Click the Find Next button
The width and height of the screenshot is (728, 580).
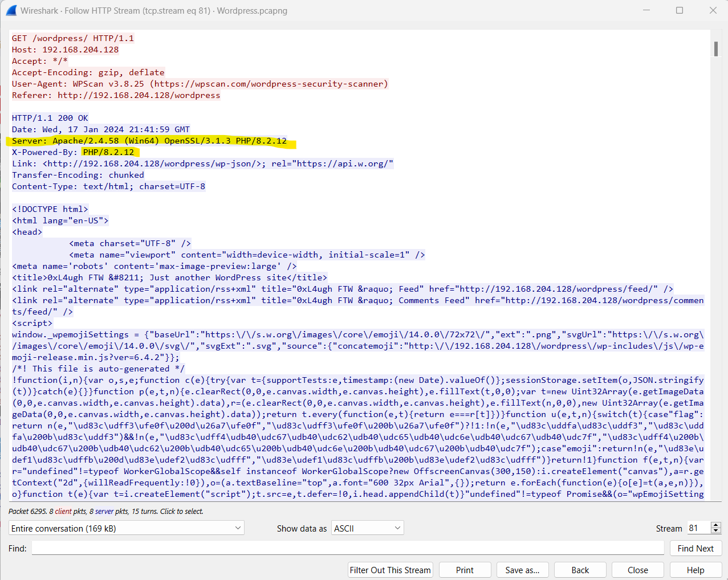pyautogui.click(x=696, y=548)
